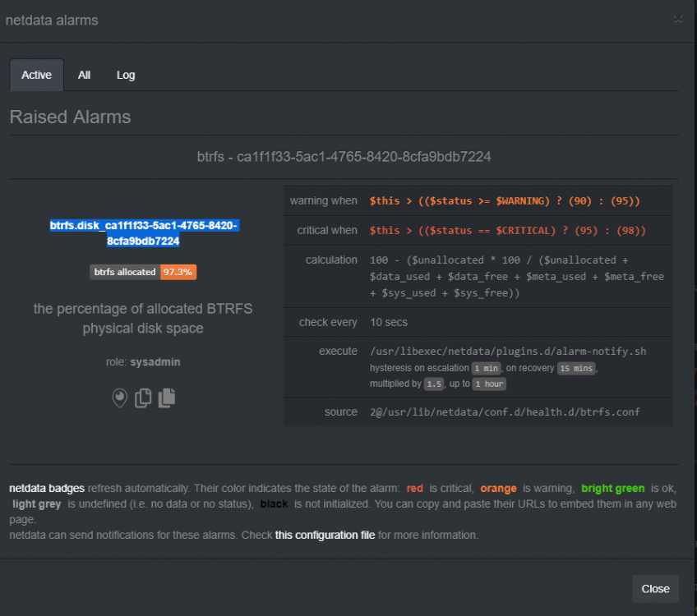The width and height of the screenshot is (697, 616).
Task: Click the 15 mins recovery badge
Action: [576, 368]
